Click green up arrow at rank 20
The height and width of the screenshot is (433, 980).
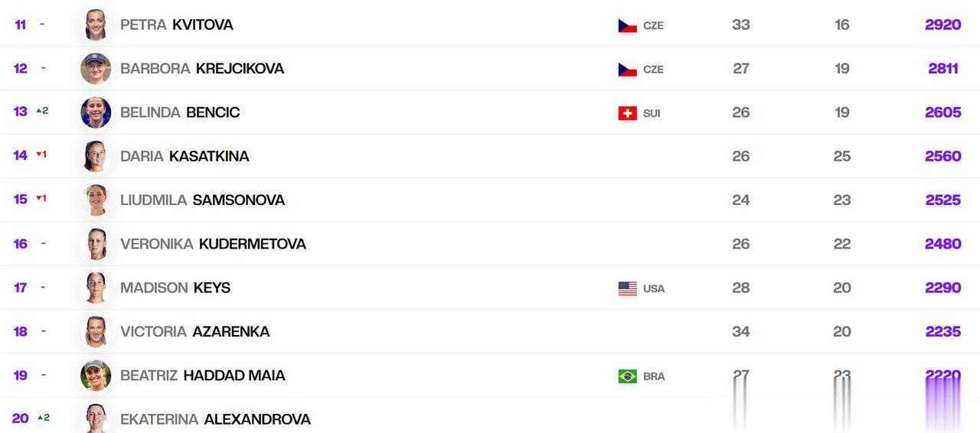tap(40, 418)
